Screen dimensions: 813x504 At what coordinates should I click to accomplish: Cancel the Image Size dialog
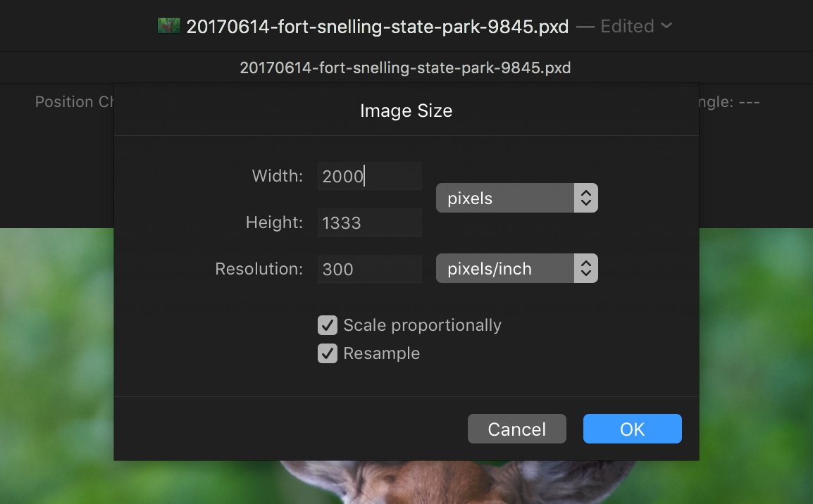click(x=516, y=429)
